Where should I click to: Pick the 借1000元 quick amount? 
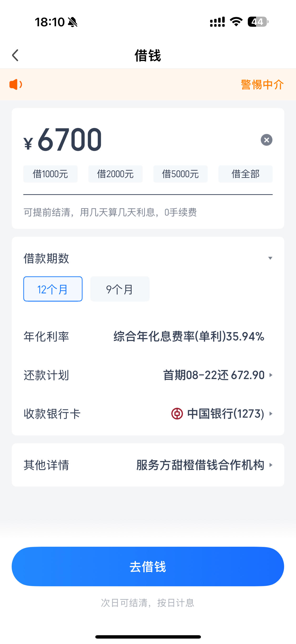coord(51,174)
